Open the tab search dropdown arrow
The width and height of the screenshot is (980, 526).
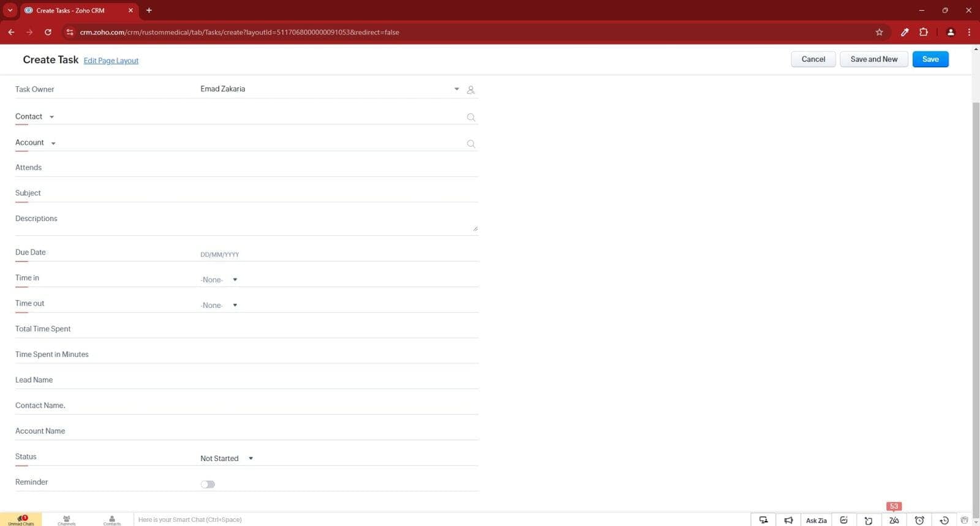[10, 10]
